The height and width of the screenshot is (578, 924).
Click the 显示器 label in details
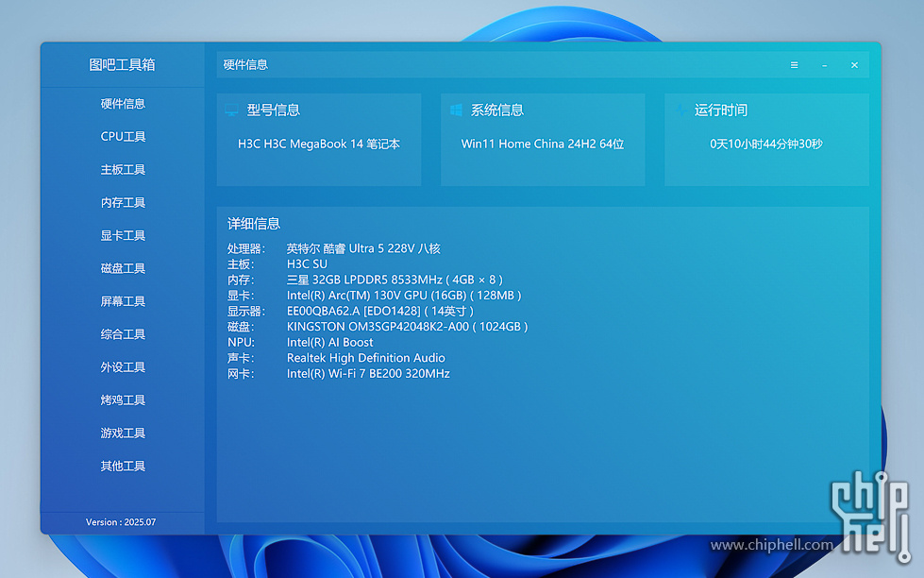[246, 311]
